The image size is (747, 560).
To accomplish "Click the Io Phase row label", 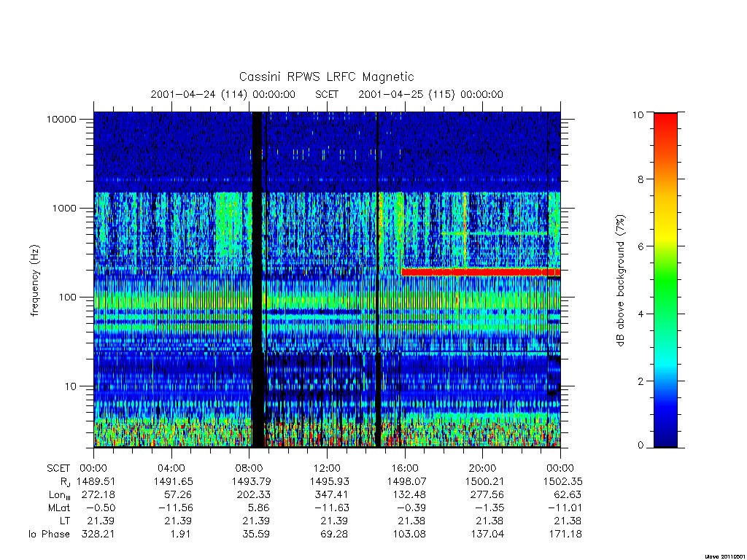I will click(49, 534).
